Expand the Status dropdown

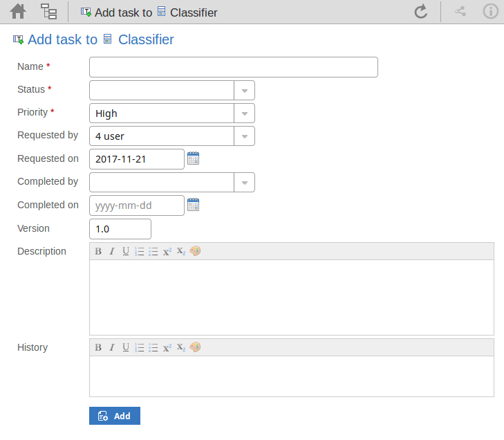coord(245,91)
